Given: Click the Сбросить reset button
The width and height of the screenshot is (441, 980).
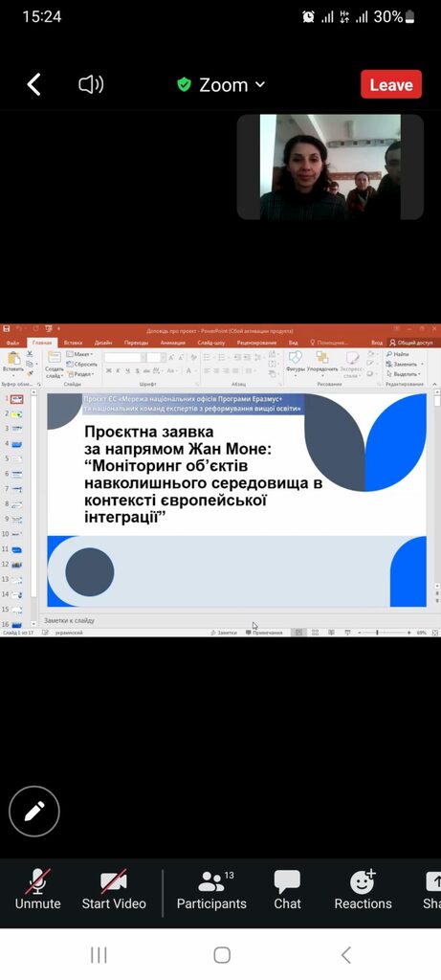Looking at the screenshot, I should click(81, 364).
